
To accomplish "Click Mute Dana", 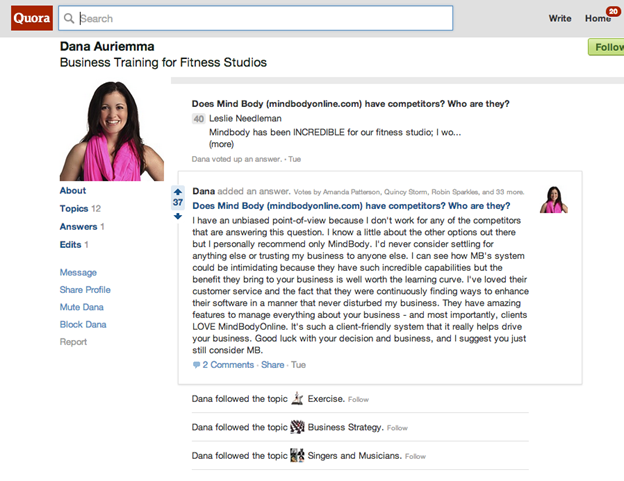I will pyautogui.click(x=82, y=307).
